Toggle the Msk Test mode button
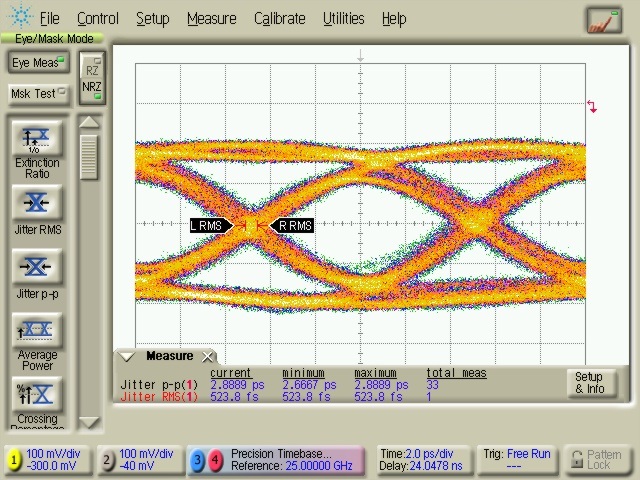Screen dimensions: 640x480 tap(37, 93)
